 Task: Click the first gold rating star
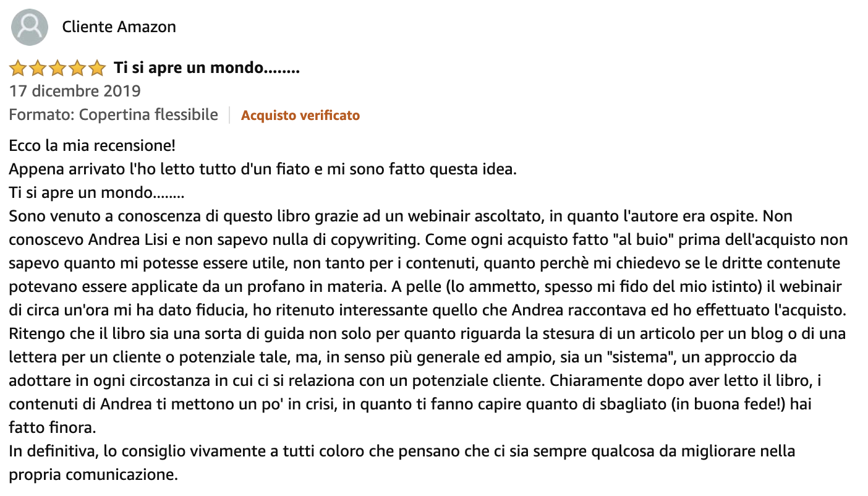tap(18, 68)
